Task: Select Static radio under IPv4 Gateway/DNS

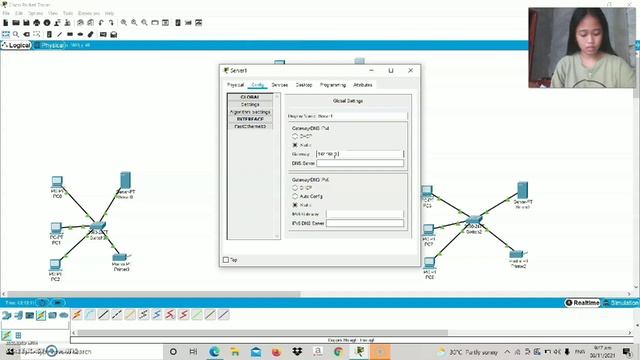Action: point(295,145)
